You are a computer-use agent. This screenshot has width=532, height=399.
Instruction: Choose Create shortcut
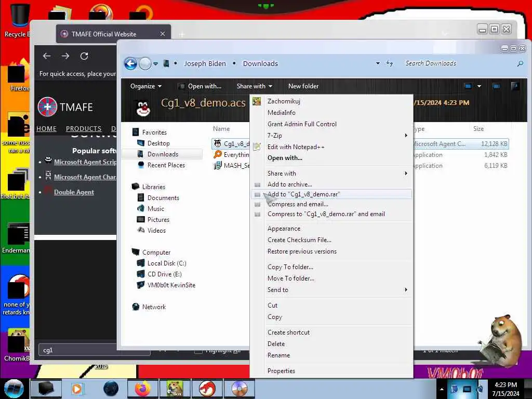click(x=331, y=332)
